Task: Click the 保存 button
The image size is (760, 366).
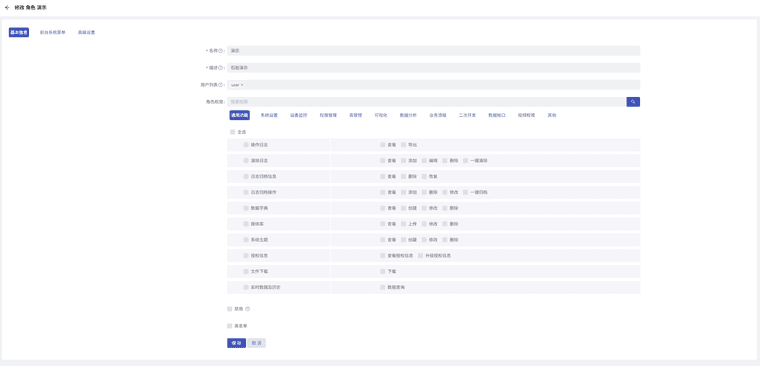Action: (237, 343)
